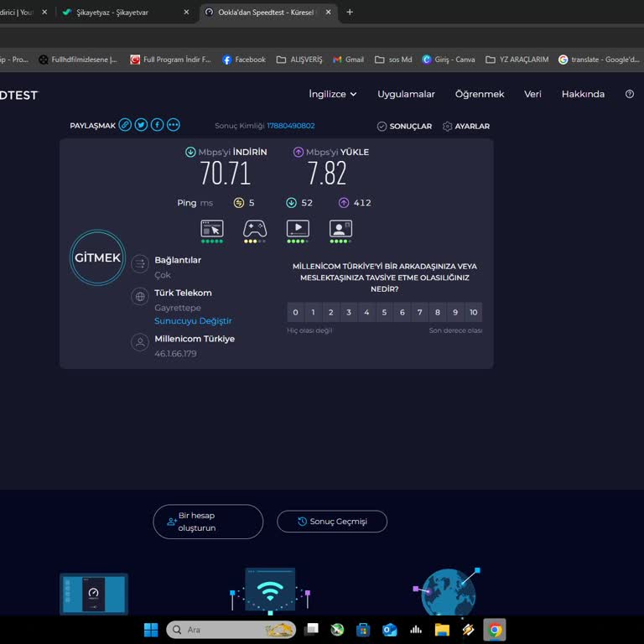
Task: Open Windows Start menu
Action: (151, 630)
